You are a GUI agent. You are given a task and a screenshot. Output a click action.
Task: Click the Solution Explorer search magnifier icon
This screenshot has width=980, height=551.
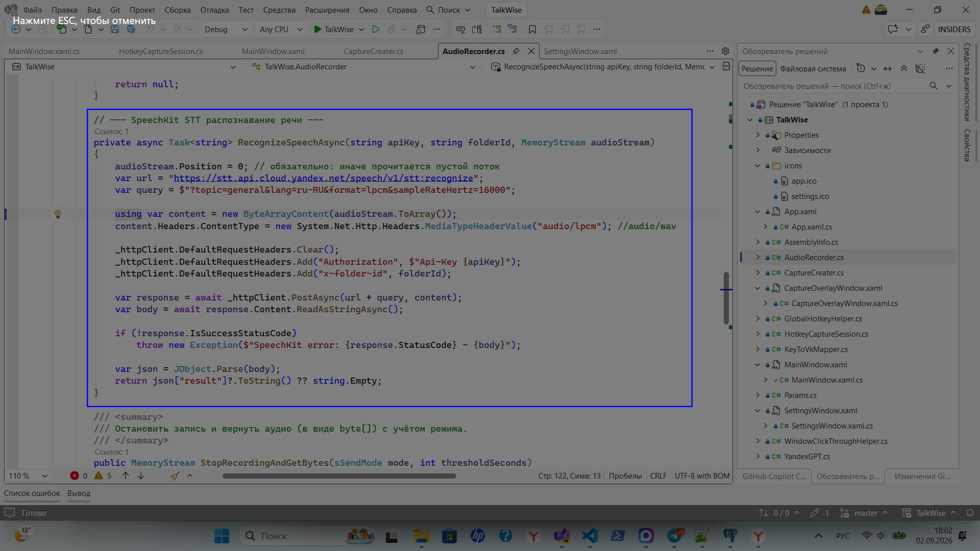coord(933,86)
